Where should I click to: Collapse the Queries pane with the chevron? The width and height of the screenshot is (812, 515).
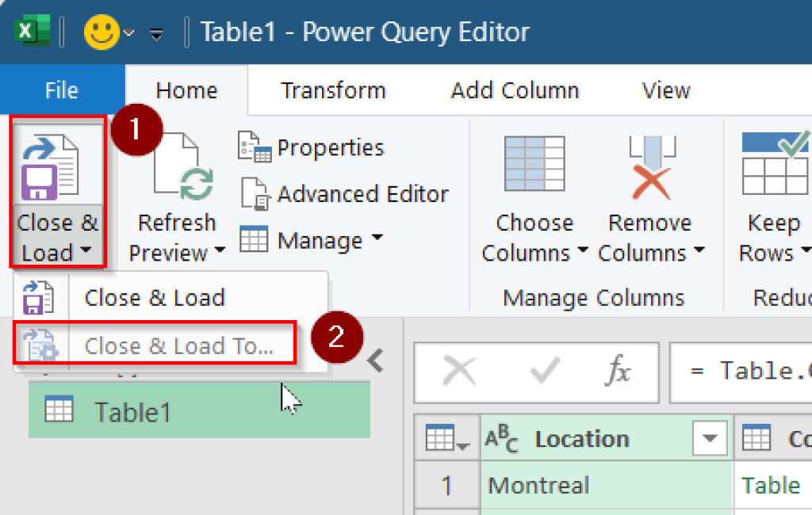(373, 360)
